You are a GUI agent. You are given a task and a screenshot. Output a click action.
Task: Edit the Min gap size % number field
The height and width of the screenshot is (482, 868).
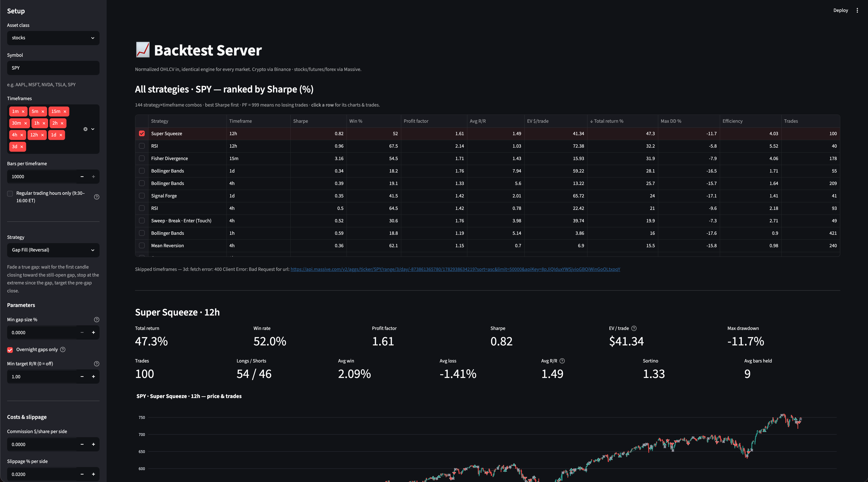click(42, 333)
